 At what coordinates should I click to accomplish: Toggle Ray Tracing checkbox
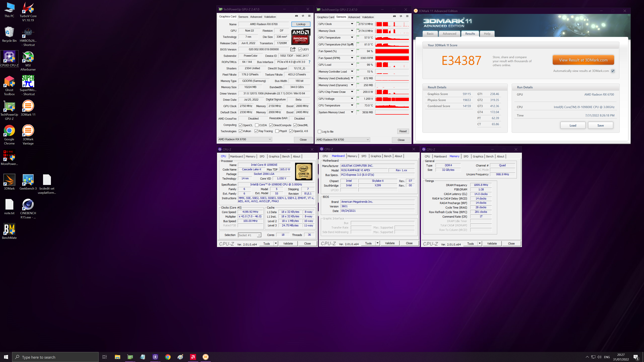(x=256, y=131)
